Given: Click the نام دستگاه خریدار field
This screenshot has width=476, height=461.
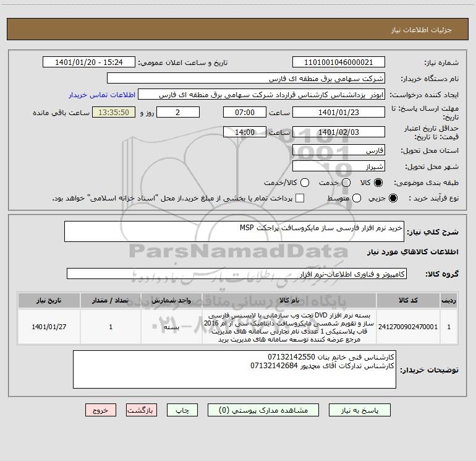Looking at the screenshot, I should point(246,79).
